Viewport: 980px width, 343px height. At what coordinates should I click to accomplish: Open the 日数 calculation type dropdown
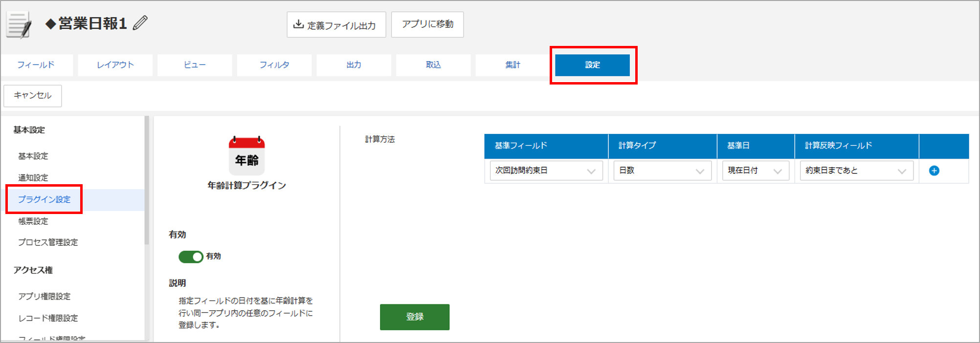tap(662, 171)
